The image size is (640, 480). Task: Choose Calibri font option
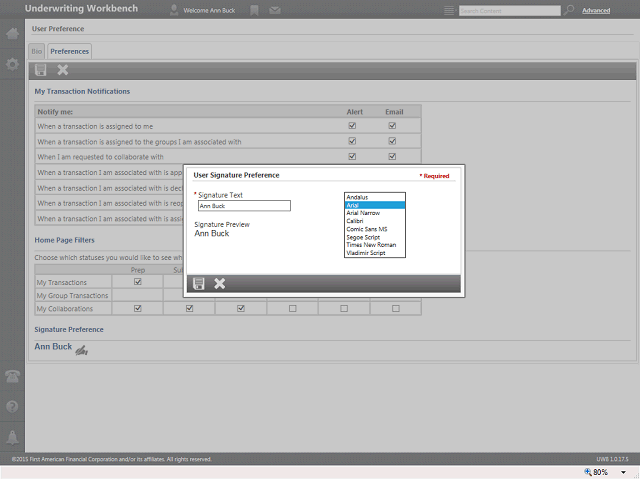tap(375, 221)
